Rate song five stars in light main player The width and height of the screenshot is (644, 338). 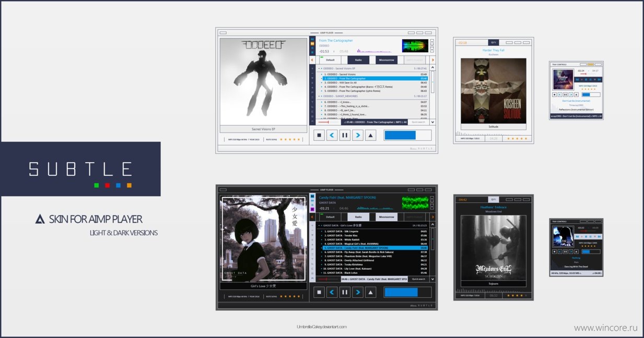(299, 139)
